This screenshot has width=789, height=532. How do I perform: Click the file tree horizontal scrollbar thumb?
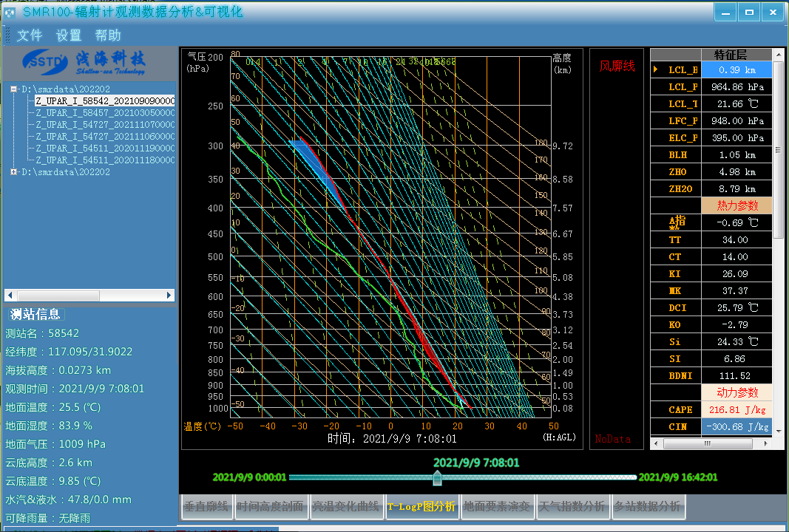[58, 295]
